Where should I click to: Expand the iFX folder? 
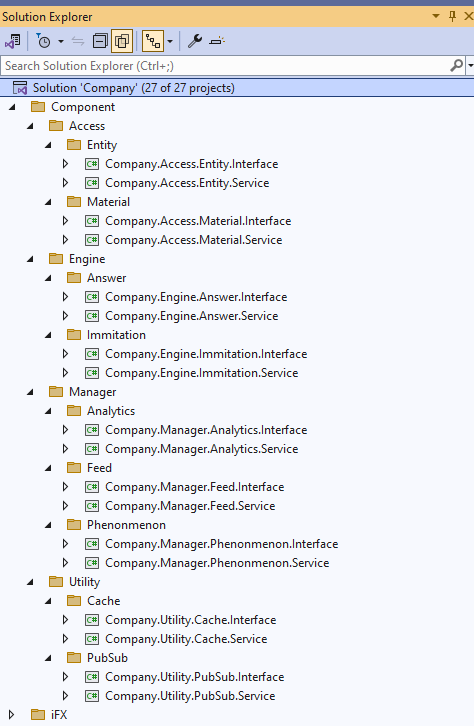point(12,714)
